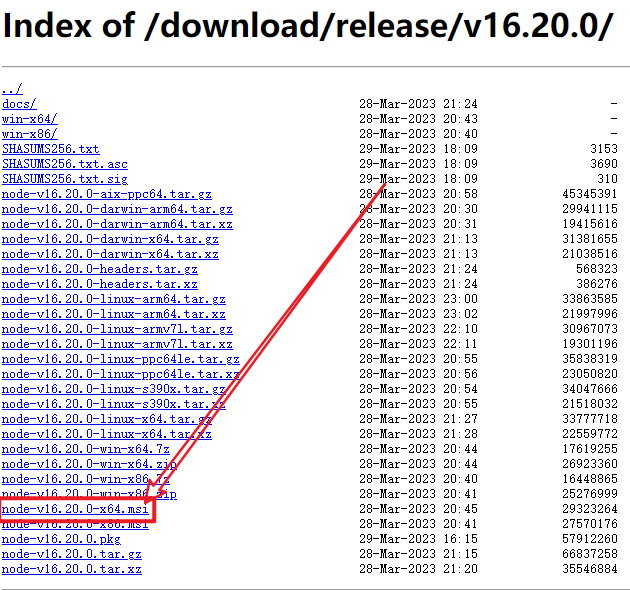Screen dimensions: 630x590
Task: Download node-v16.20.0.pkg macOS installer
Action: point(61,539)
